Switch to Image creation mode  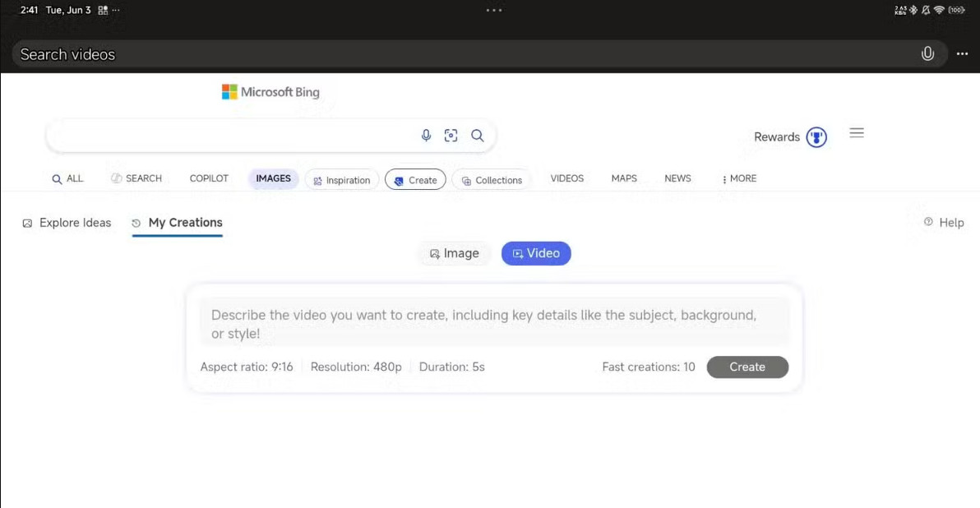click(x=455, y=253)
